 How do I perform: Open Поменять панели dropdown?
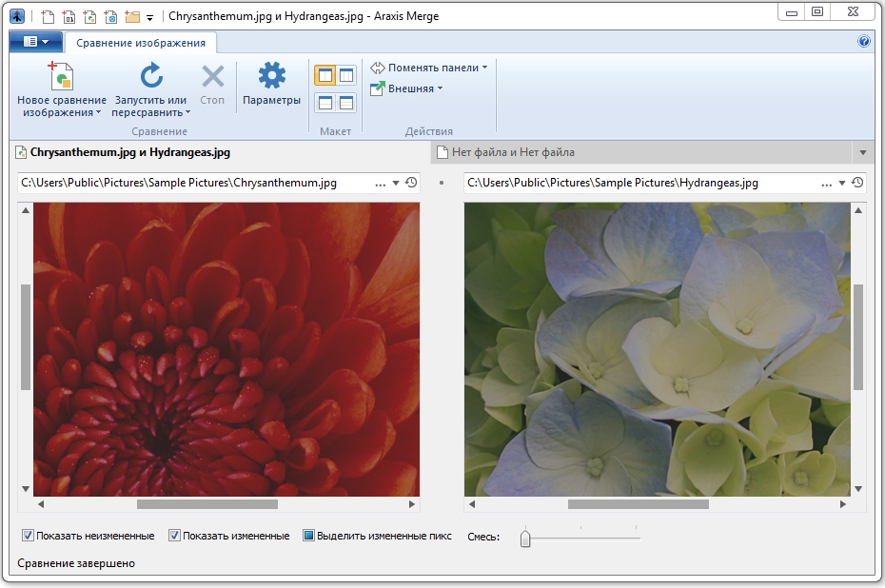[429, 68]
